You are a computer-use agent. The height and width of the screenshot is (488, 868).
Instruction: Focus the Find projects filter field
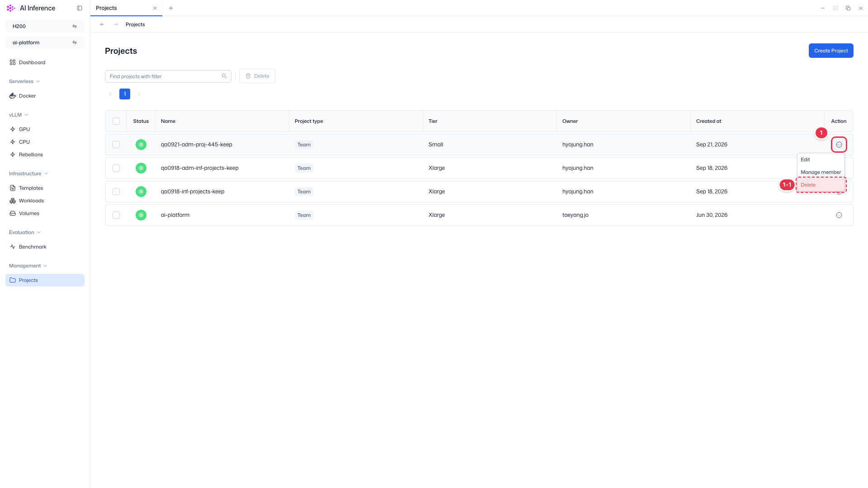[168, 76]
